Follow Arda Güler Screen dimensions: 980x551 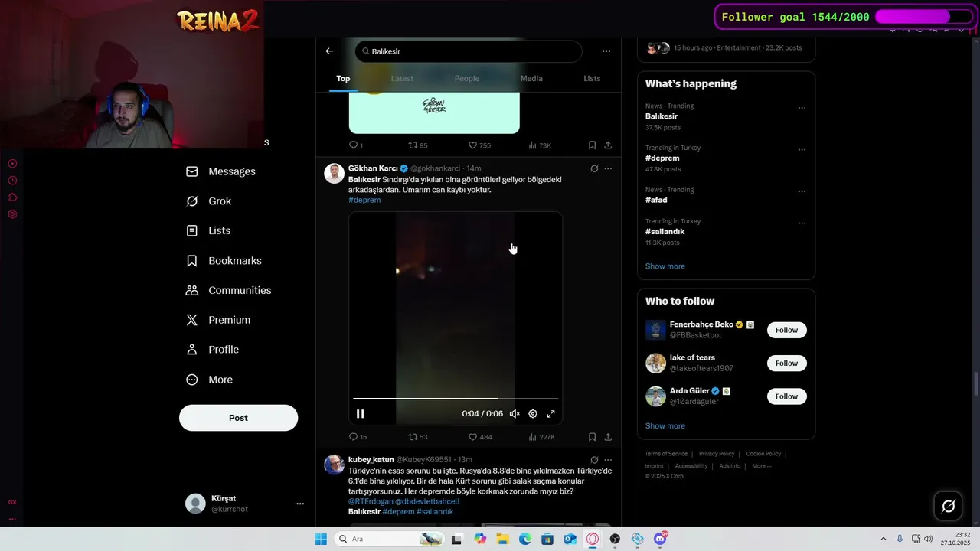tap(786, 396)
